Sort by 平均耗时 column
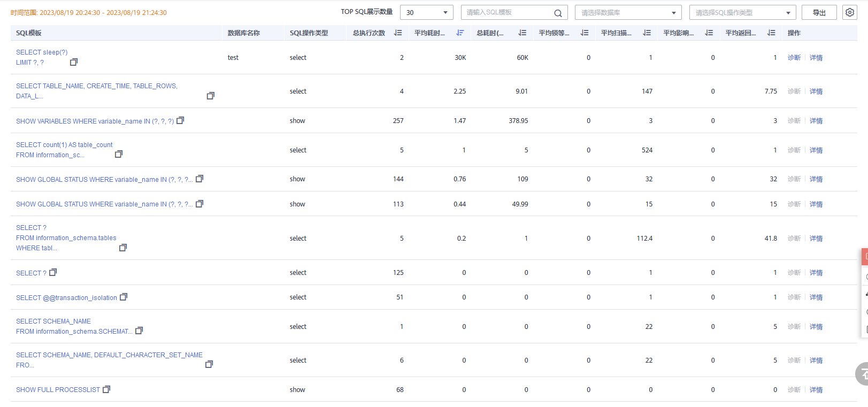 tap(460, 33)
